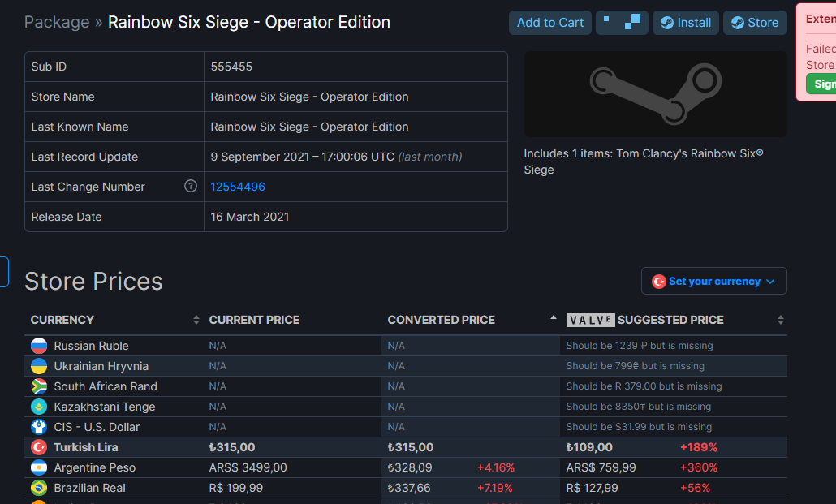Click the help icon beside Last Change Number

(x=191, y=187)
